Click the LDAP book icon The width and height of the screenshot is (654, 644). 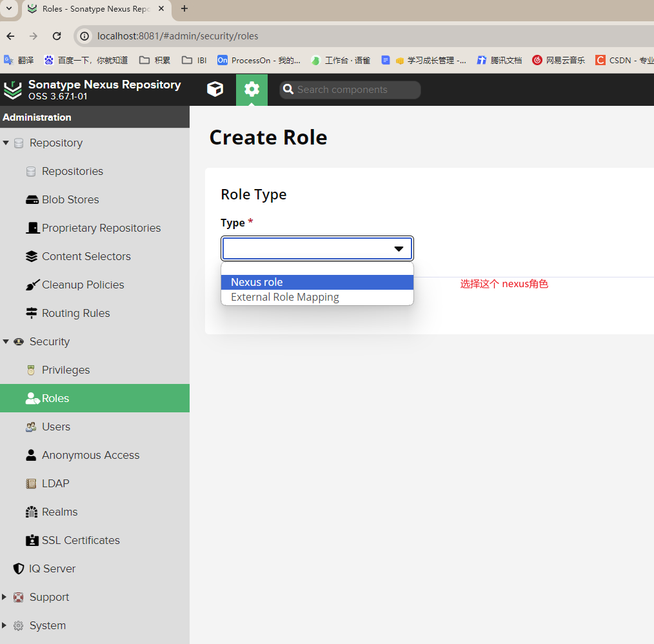(x=31, y=484)
